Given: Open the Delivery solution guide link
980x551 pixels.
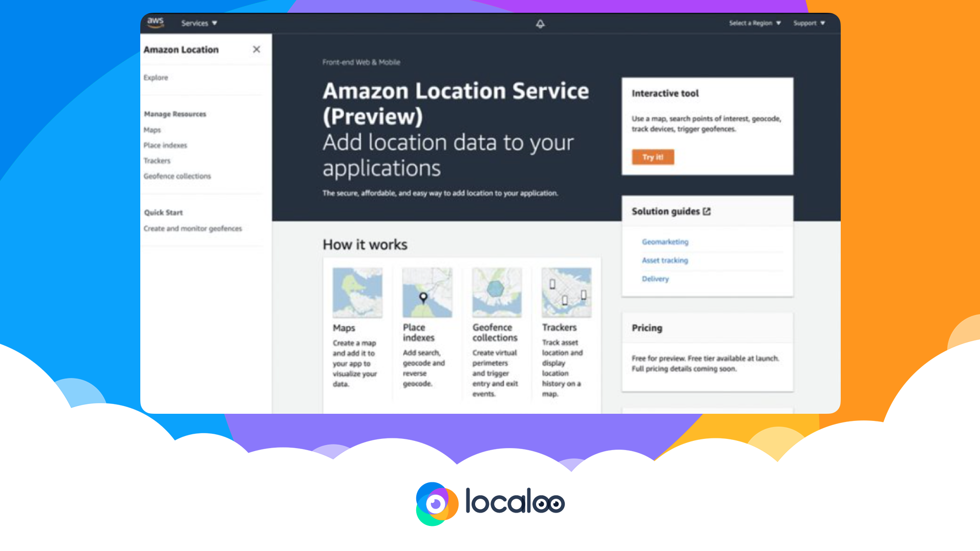Looking at the screenshot, I should coord(655,279).
